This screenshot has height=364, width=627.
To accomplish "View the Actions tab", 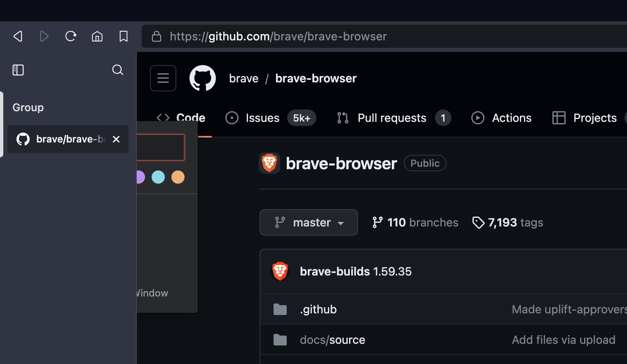I will pos(511,118).
